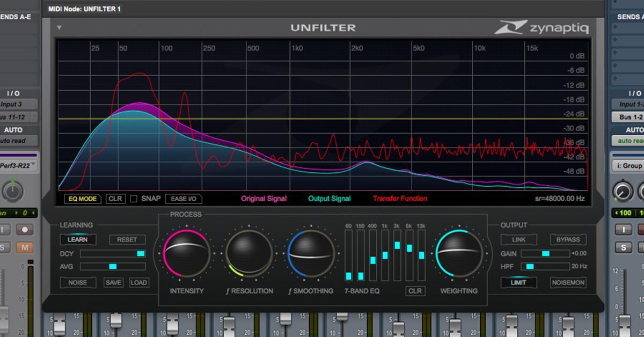The height and width of the screenshot is (337, 644).
Task: Toggle the LINK button in Output section
Action: (518, 239)
